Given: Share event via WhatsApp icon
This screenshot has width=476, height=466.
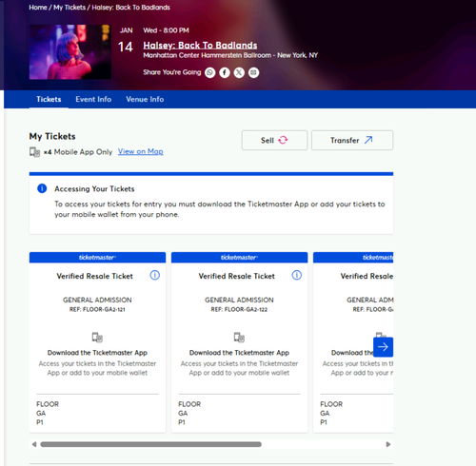Looking at the screenshot, I should 209,72.
